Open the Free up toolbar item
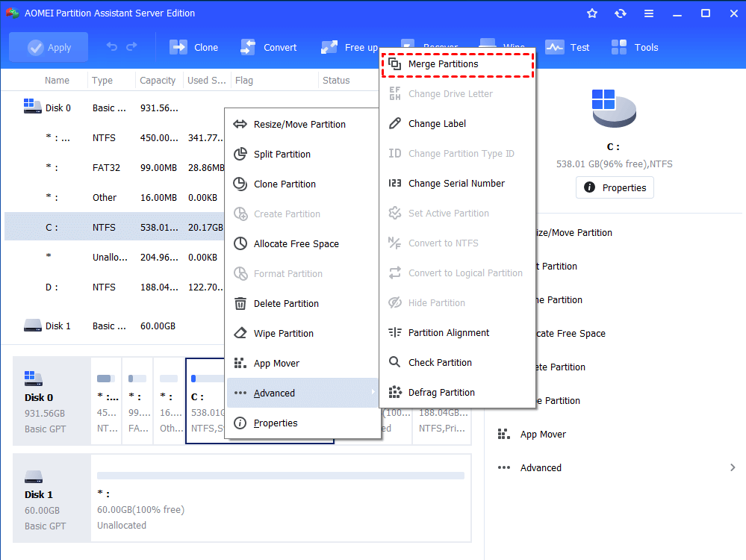746x560 pixels. (x=349, y=47)
